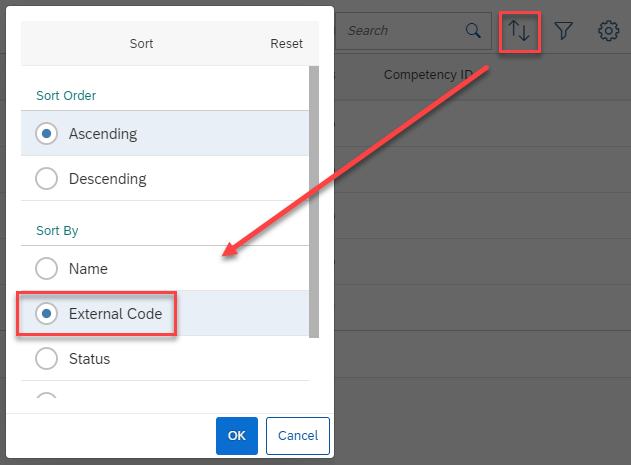Select the partially visible radio below Status

[47, 395]
